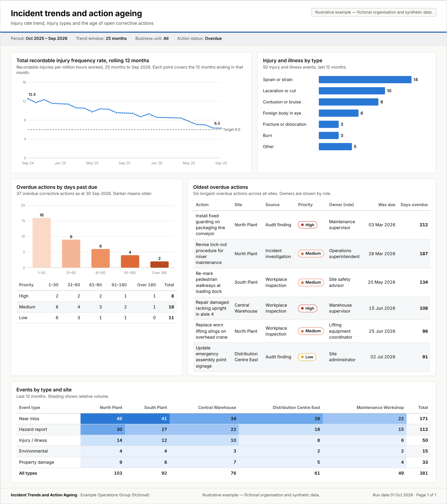Image resolution: width=447 pixels, height=504 pixels.
Task: Click the Illustrative example notice at top right
Action: pos(374,12)
